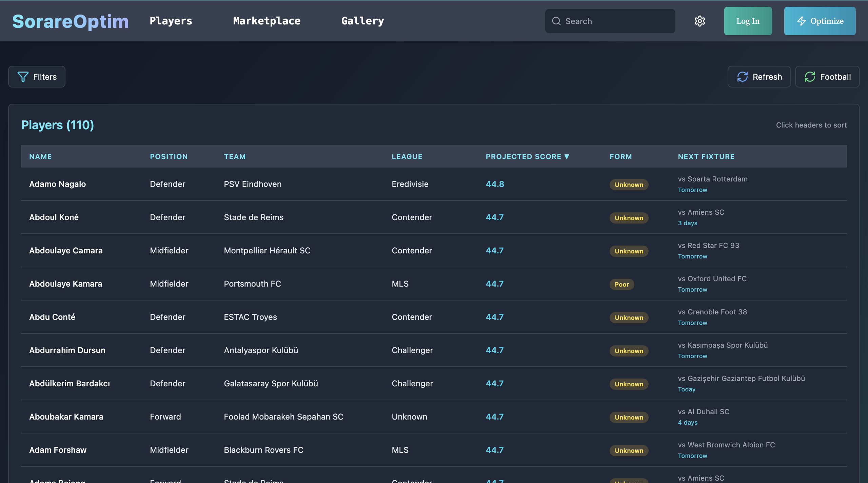This screenshot has height=483, width=868.
Task: Click the vs Red Star FC 93 fixture
Action: pyautogui.click(x=708, y=245)
